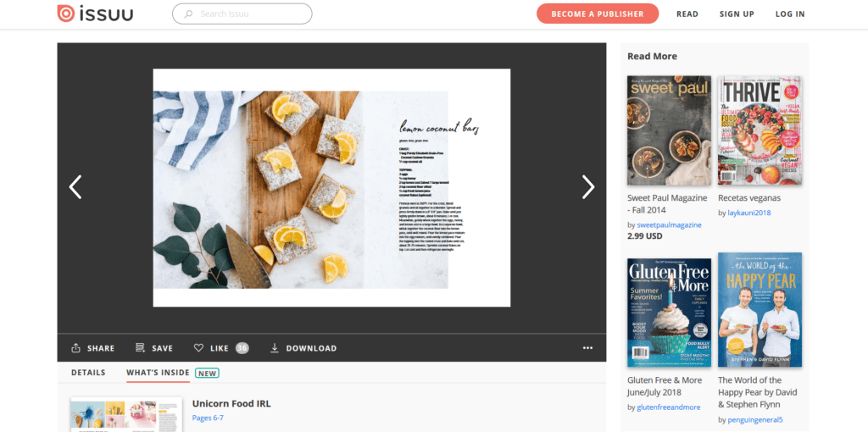Open Gluten Free & More June/July 2018 title

[x=665, y=386]
